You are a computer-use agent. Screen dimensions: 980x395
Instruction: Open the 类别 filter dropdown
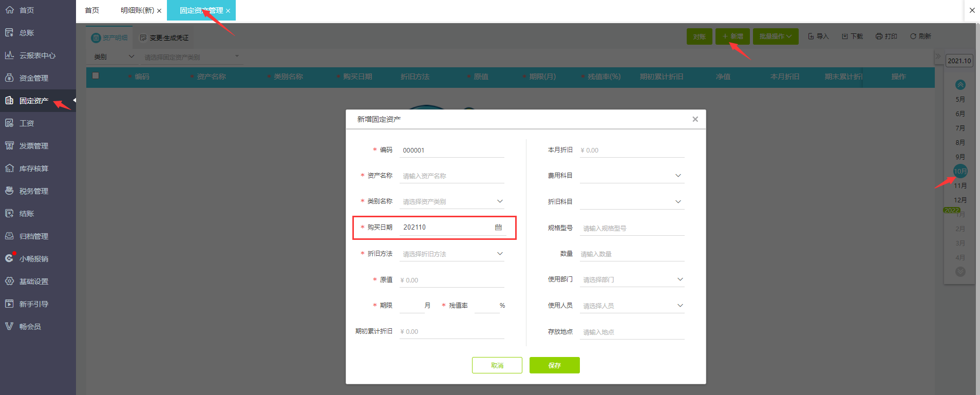[114, 57]
